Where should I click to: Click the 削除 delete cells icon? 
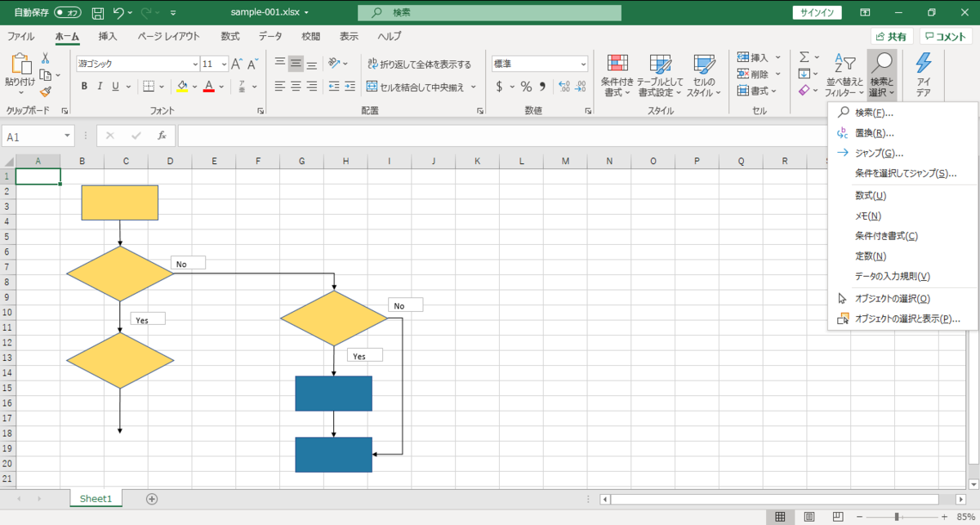tap(755, 73)
